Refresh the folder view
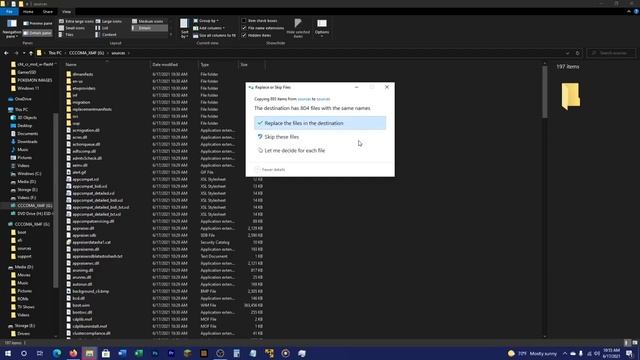The width and height of the screenshot is (640, 360). click(577, 53)
